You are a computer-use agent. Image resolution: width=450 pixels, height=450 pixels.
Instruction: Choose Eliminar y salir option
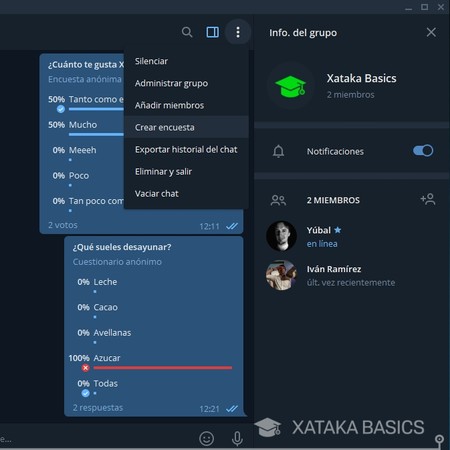tap(186, 171)
